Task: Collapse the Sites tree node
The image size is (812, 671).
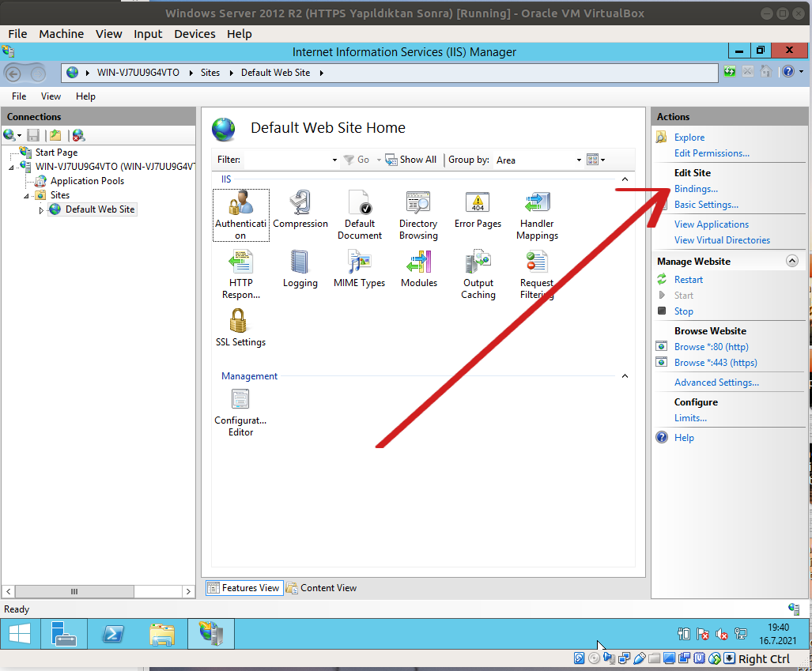Action: coord(26,196)
